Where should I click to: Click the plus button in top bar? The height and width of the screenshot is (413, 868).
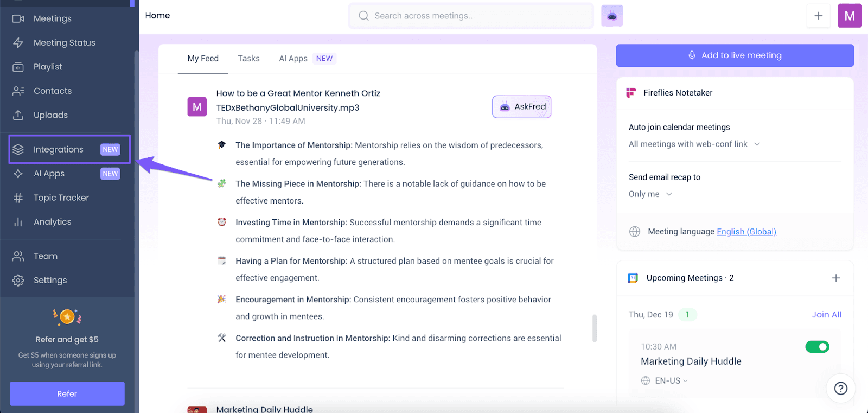[x=818, y=16]
